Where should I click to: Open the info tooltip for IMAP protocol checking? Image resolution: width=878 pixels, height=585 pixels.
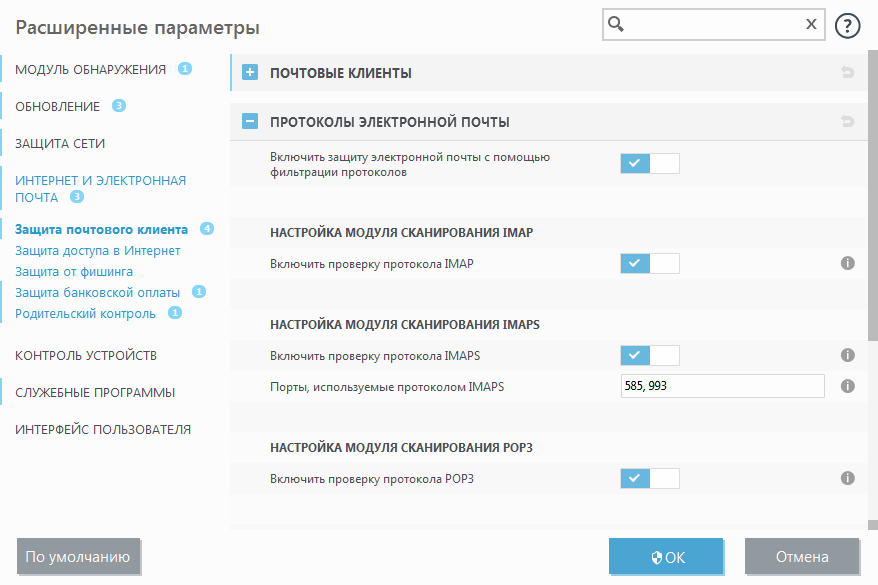pyautogui.click(x=848, y=263)
